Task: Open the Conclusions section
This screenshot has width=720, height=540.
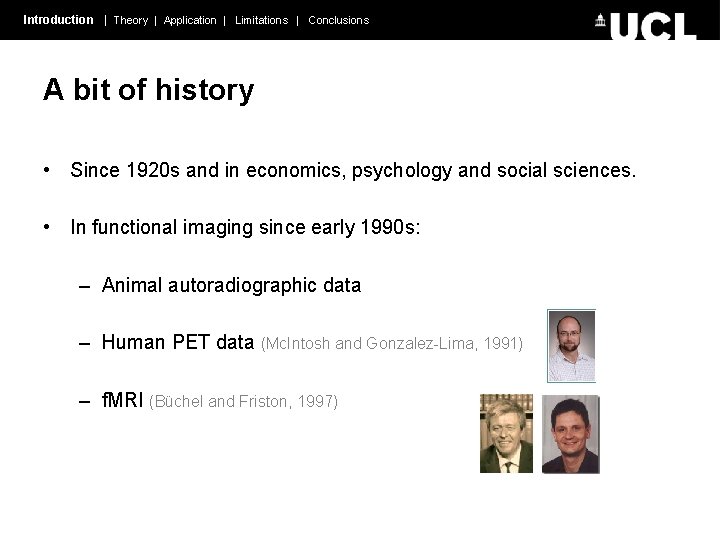Action: click(339, 20)
